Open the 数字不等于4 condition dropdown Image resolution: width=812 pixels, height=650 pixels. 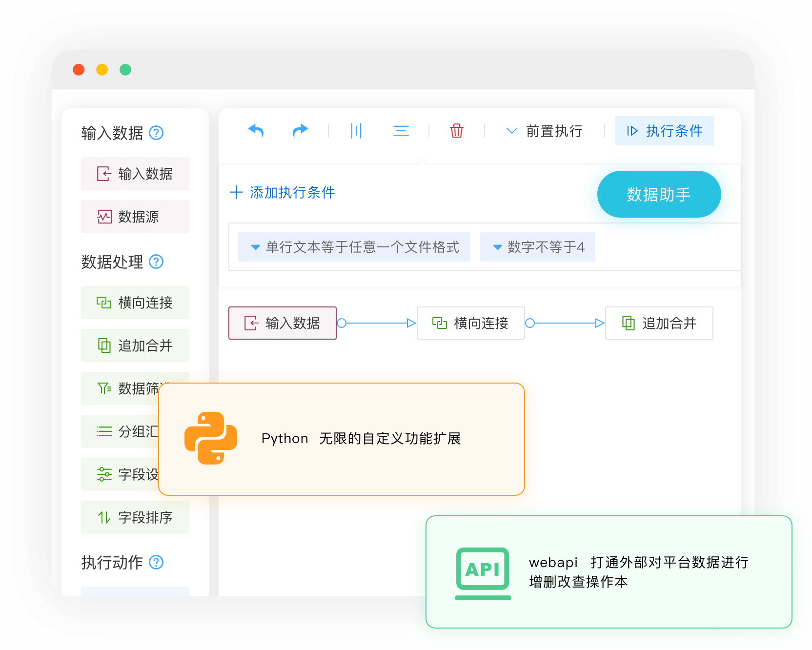(x=537, y=247)
